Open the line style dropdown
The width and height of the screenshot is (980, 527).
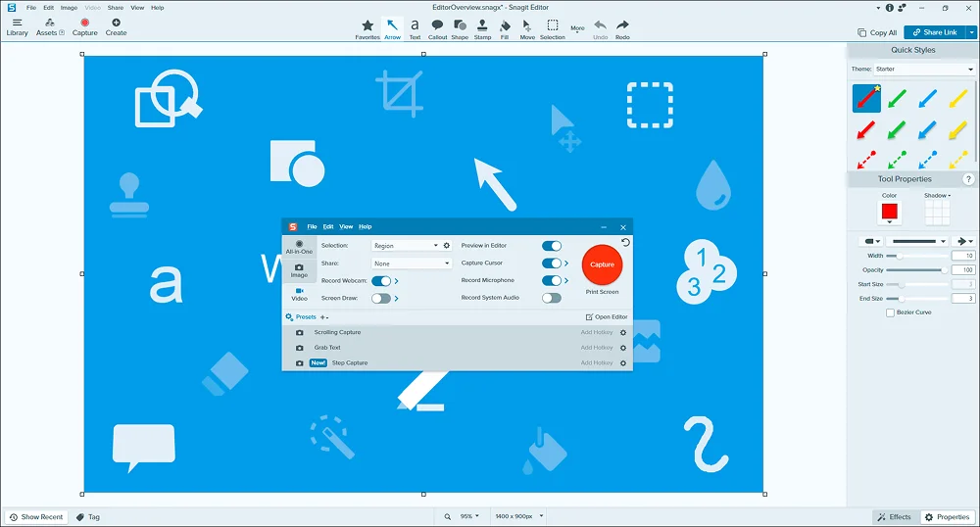[918, 241]
